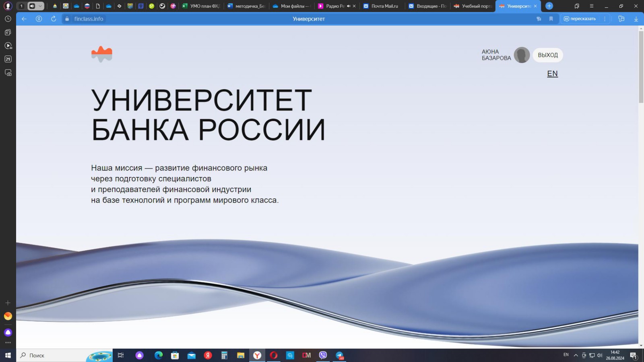Image resolution: width=644 pixels, height=362 pixels.
Task: Switch to the Учебный портал tab
Action: [x=473, y=6]
